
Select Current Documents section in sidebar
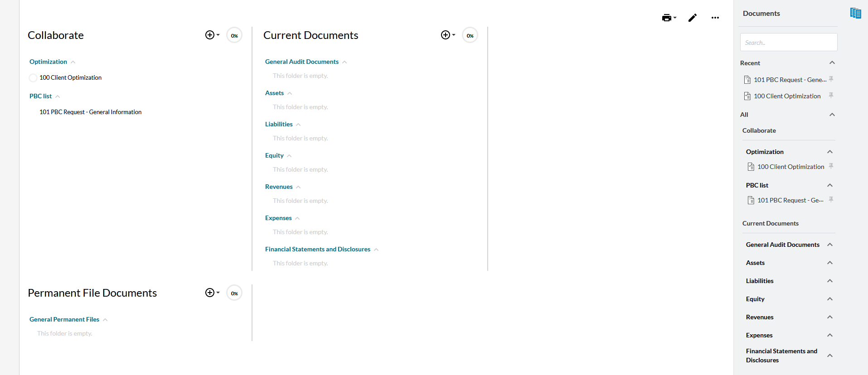tap(770, 223)
